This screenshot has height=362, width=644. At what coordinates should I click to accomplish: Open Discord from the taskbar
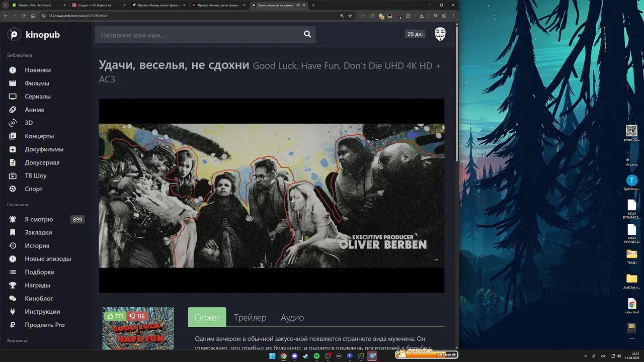tap(294, 356)
